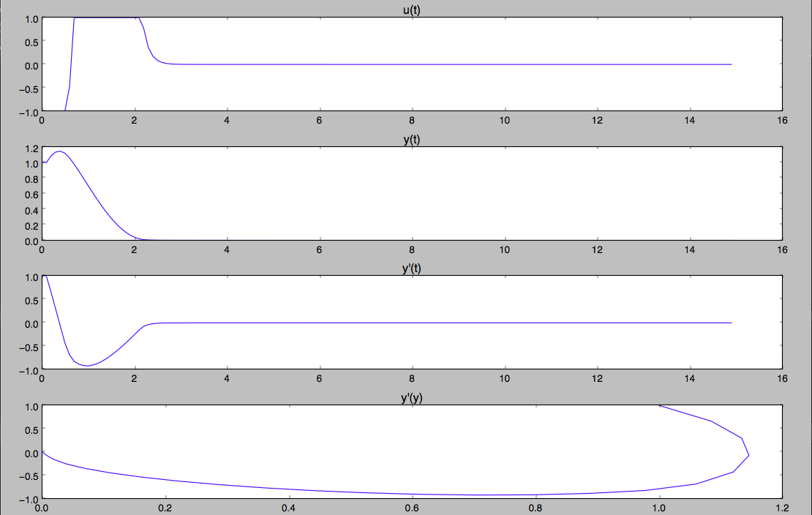Screen dimensions: 812x515
Task: Click x-axis tick label 6 of the y(t) plot
Action: (x=319, y=249)
